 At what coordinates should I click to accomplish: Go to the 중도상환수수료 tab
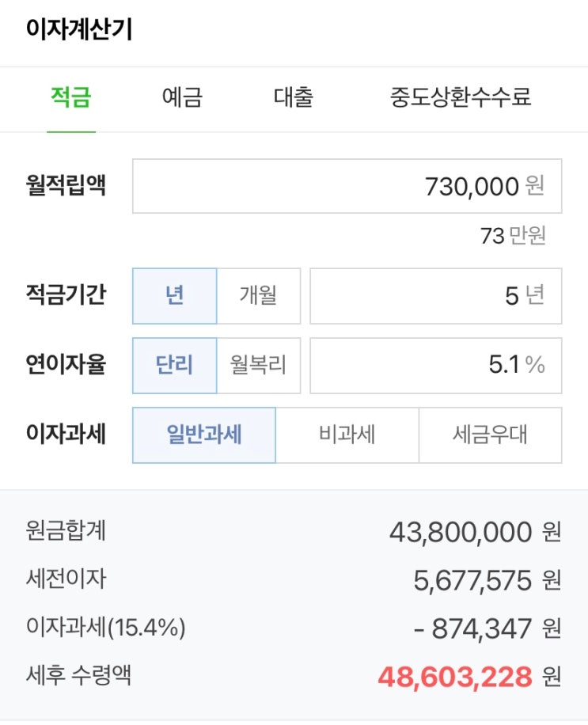click(x=461, y=97)
